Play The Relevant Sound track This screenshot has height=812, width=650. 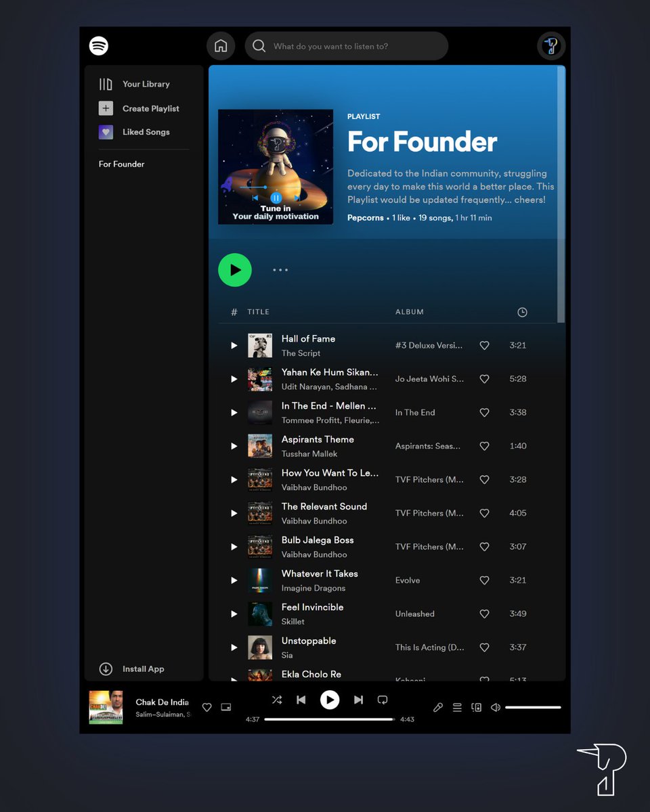234,513
